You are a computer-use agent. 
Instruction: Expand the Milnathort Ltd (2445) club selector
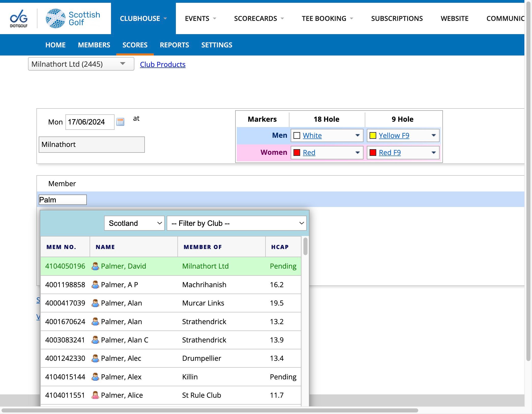pos(81,64)
